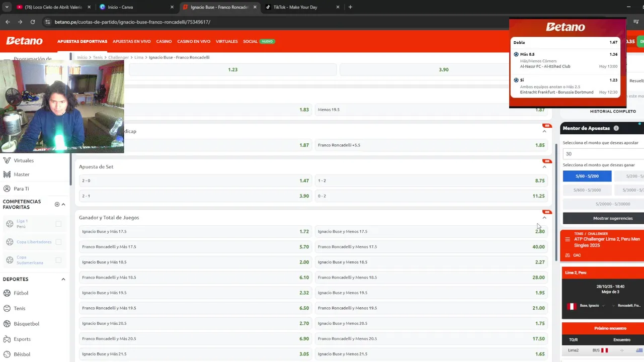Click Copa Sudamericana soccer ball icon
Image resolution: width=644 pixels, height=362 pixels.
(10, 260)
